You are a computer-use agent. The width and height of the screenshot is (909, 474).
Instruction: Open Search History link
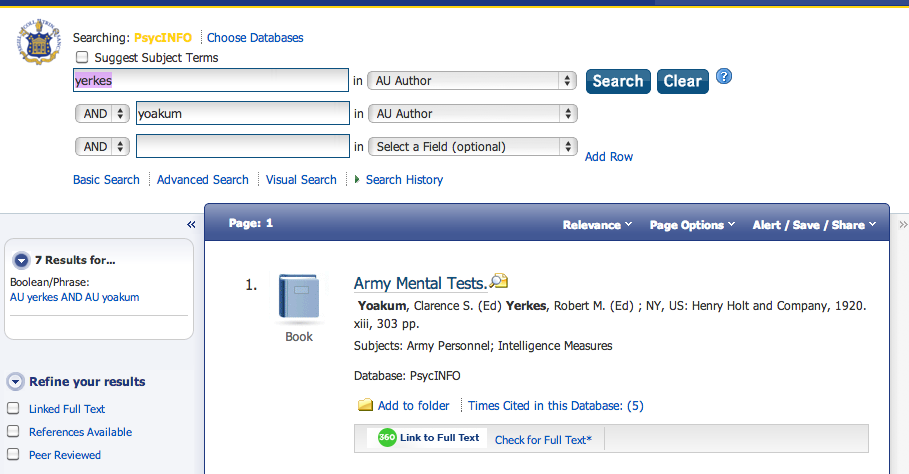[404, 180]
